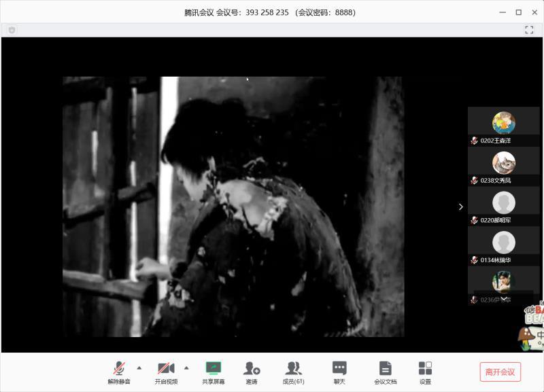Open video options arrow beside camera
Image resolution: width=544 pixels, height=392 pixels.
[x=186, y=368]
